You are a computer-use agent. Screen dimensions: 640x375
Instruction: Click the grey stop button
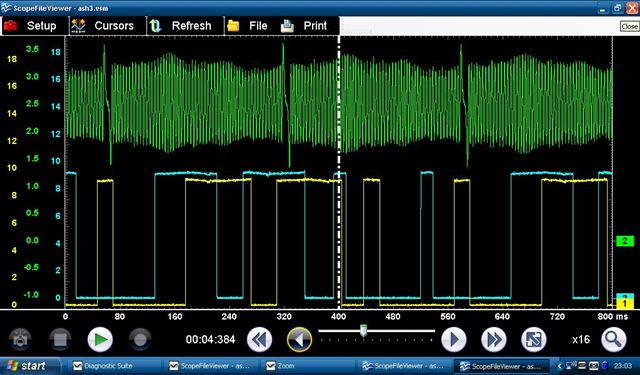[60, 339]
